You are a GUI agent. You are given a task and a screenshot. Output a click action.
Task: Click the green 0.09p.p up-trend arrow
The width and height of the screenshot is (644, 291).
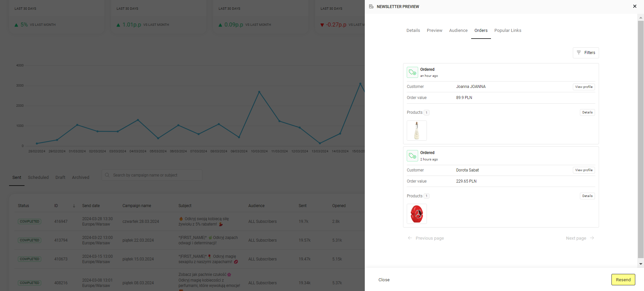tap(220, 25)
